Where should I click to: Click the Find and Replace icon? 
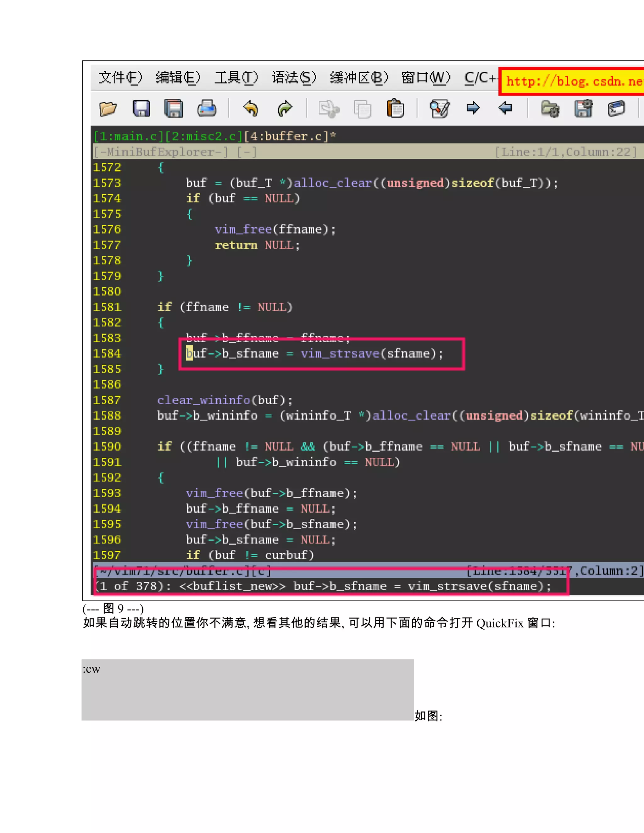pyautogui.click(x=440, y=109)
